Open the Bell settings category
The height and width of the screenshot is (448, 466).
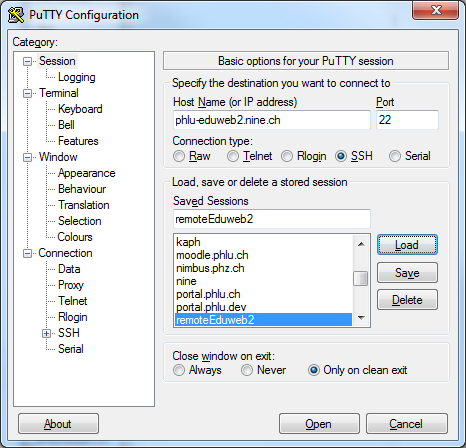tap(66, 125)
